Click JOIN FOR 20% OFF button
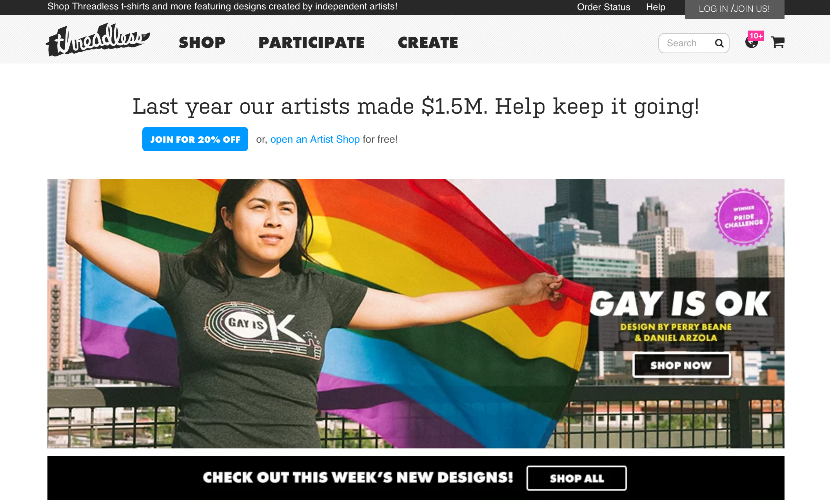 pyautogui.click(x=195, y=139)
